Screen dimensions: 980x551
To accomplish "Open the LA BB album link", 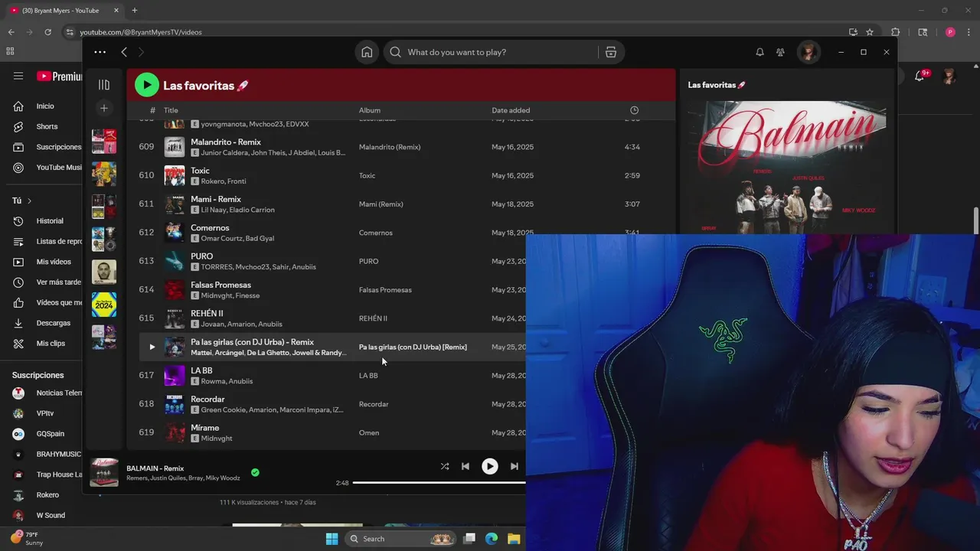I will pyautogui.click(x=368, y=376).
